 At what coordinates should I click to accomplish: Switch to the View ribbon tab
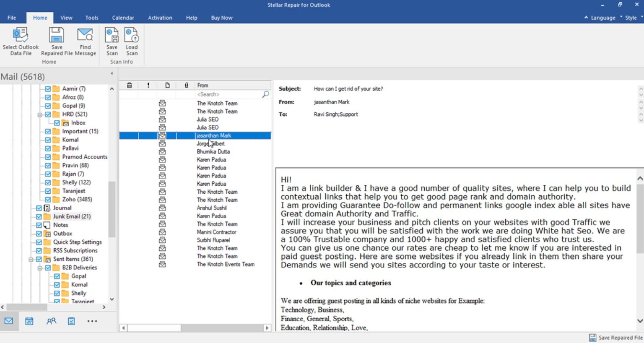[x=66, y=18]
